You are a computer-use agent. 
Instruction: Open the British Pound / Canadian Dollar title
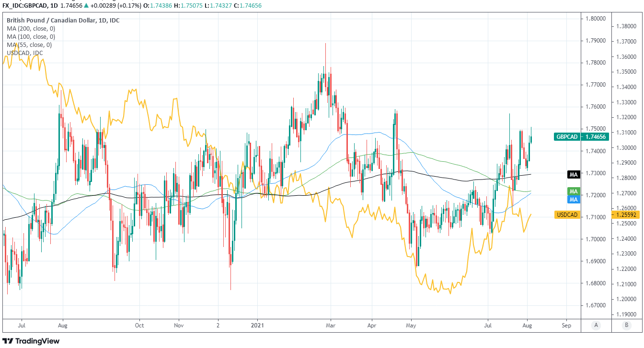pos(63,20)
